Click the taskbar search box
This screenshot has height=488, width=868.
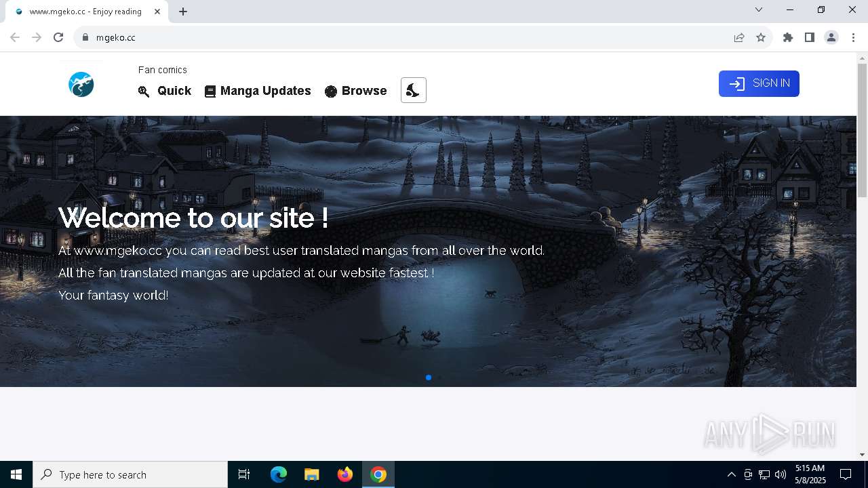(130, 474)
